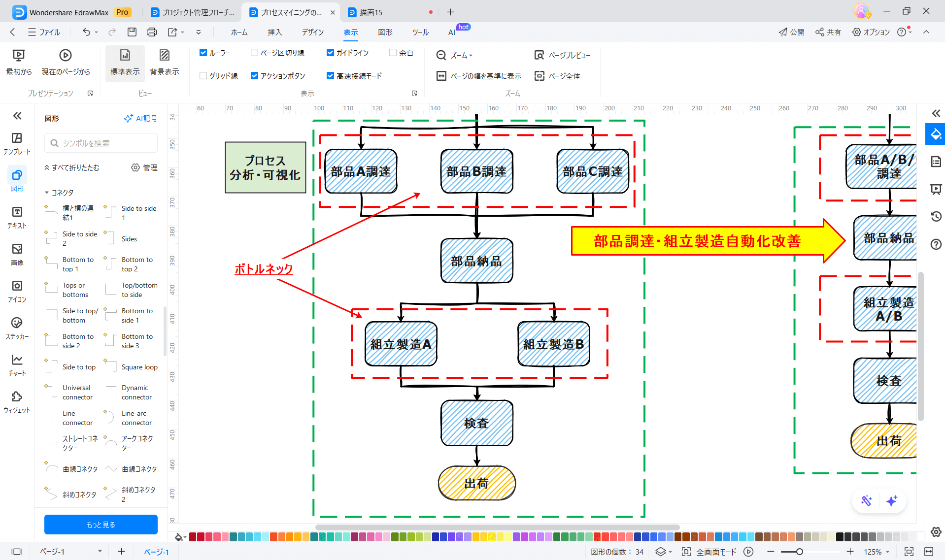The image size is (945, 560).
Task: Toggle the ルーラー checkbox
Action: [x=203, y=53]
